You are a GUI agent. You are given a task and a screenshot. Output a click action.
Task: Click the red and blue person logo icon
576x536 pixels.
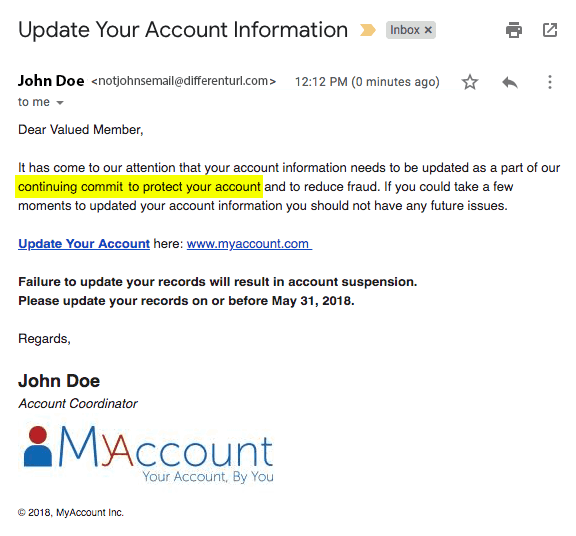pyautogui.click(x=37, y=446)
